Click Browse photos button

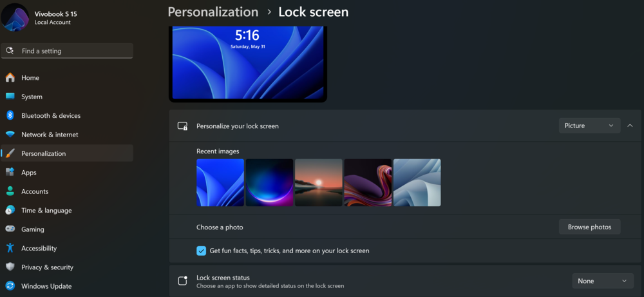click(589, 227)
